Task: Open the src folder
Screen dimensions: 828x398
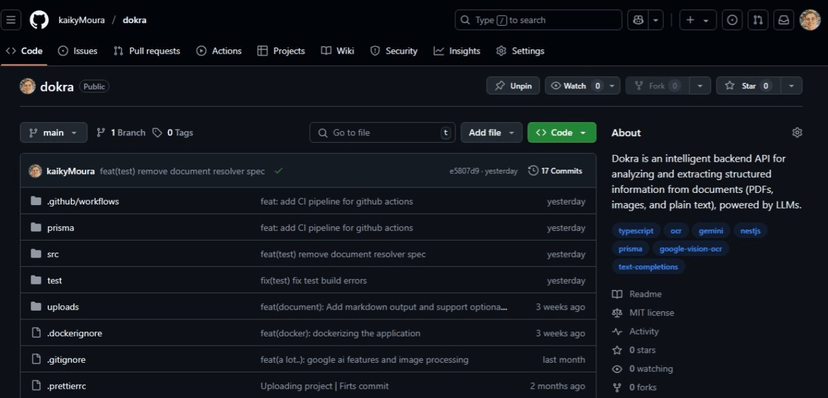Action: [53, 254]
